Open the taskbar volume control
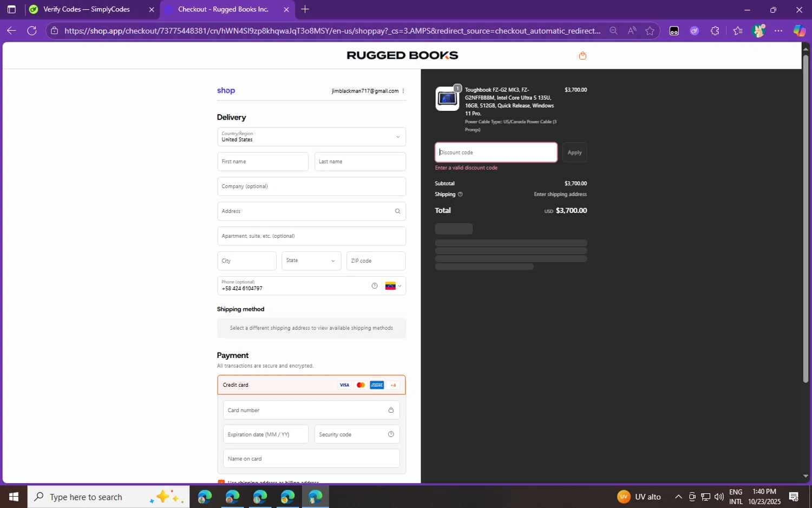 (x=719, y=497)
